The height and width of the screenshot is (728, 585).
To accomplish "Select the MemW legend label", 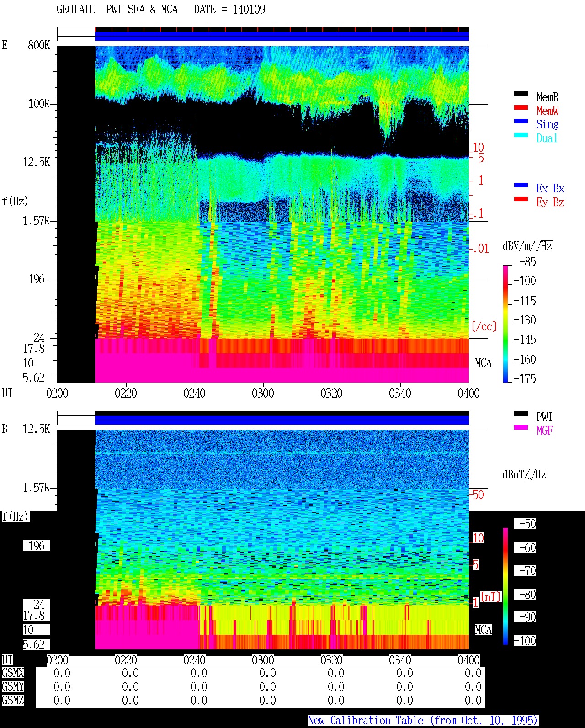I will pyautogui.click(x=548, y=111).
